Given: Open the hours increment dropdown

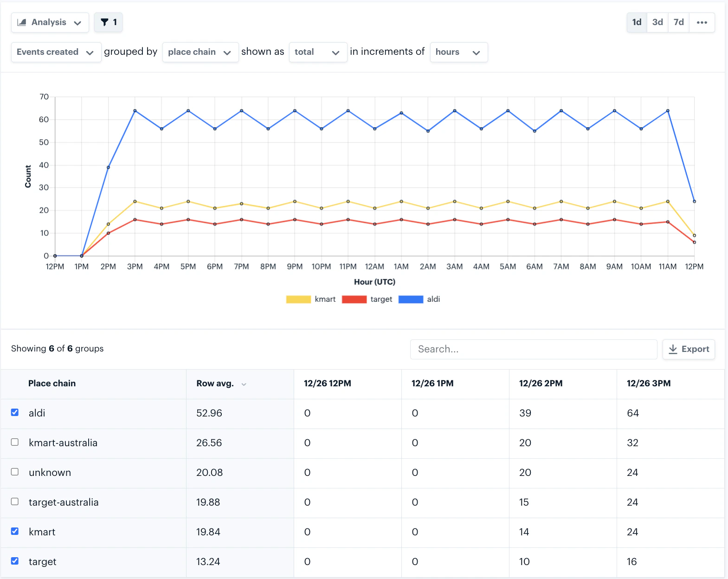Looking at the screenshot, I should (458, 52).
